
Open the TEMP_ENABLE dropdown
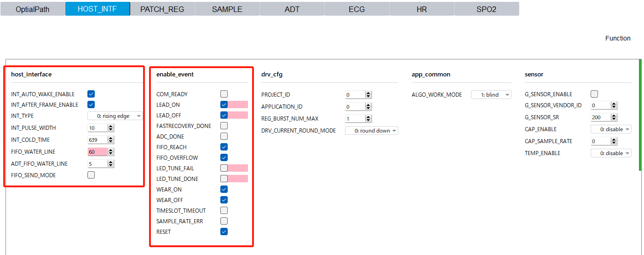pyautogui.click(x=611, y=153)
